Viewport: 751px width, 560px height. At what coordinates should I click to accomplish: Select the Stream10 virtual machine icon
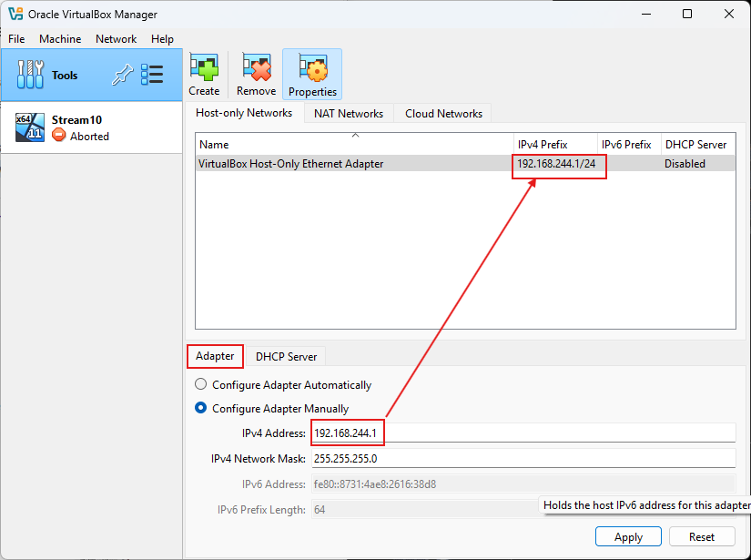point(30,128)
